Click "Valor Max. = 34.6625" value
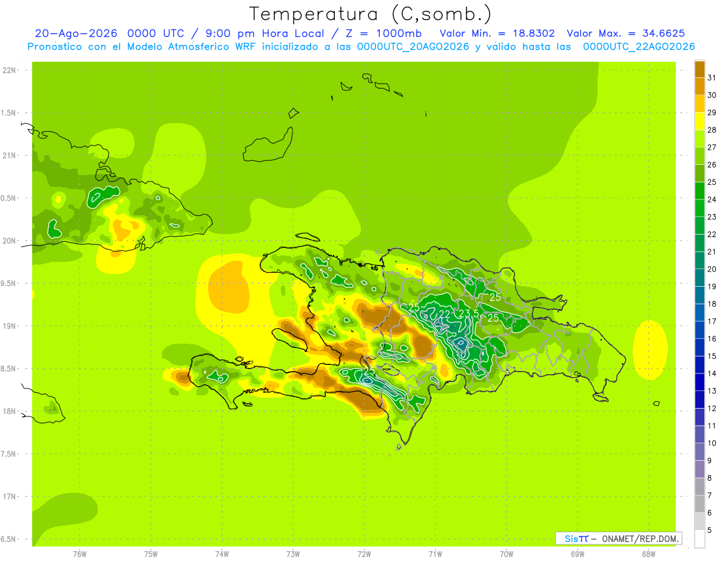Image resolution: width=728 pixels, height=562 pixels. point(625,33)
